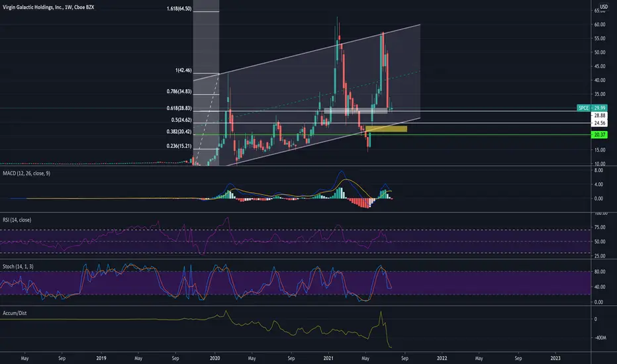Click 2023 on the time axis
The image size is (617, 364).
point(555,358)
